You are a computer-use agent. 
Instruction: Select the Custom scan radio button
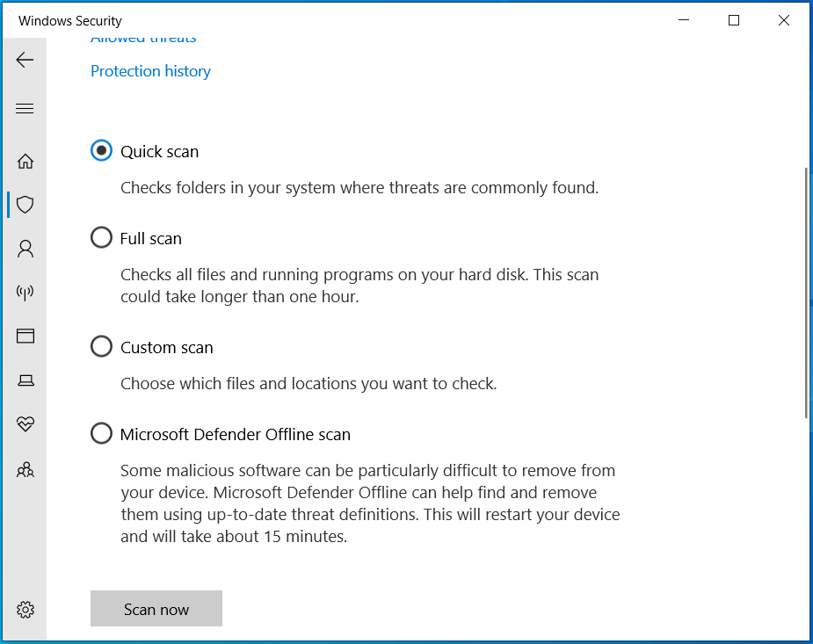point(101,347)
